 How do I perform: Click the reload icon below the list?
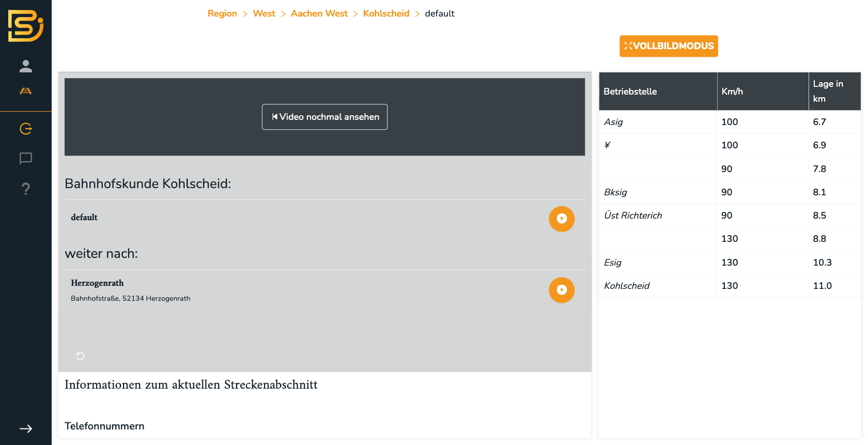(81, 356)
